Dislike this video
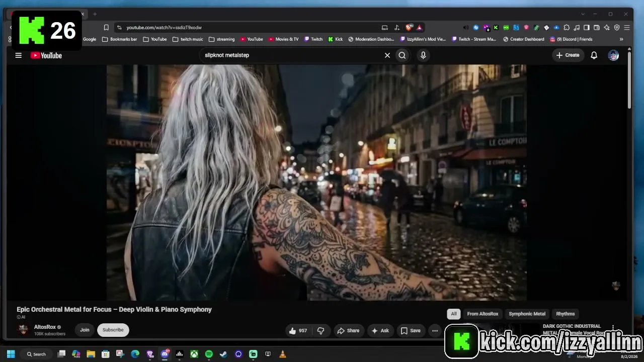This screenshot has height=362, width=644. tap(320, 330)
